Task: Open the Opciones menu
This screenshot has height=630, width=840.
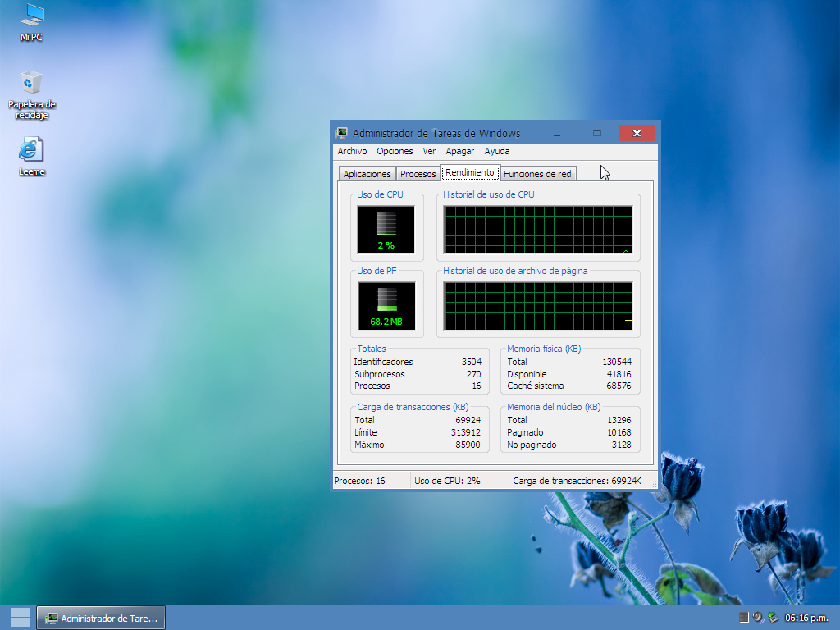Action: [x=395, y=151]
